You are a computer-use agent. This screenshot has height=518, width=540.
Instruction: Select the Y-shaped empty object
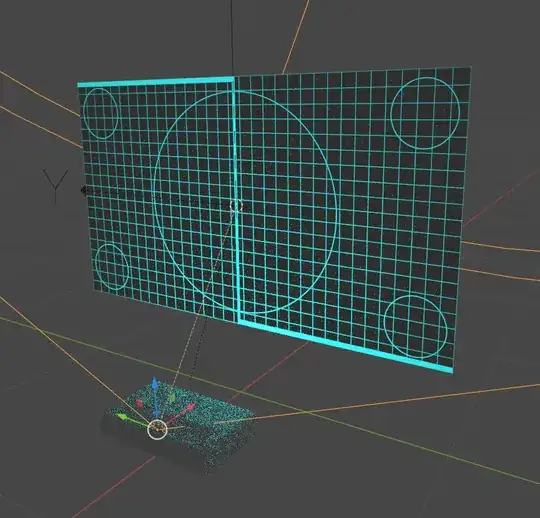pyautogui.click(x=55, y=185)
